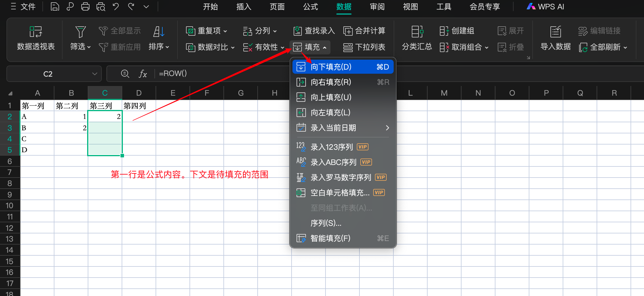Click the Undo arrow icon

[116, 6]
